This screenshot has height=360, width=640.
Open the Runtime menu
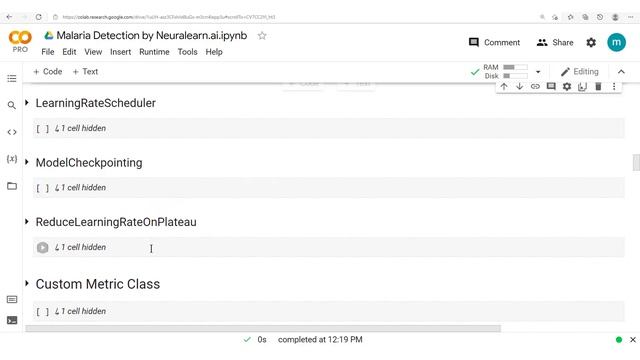click(154, 52)
